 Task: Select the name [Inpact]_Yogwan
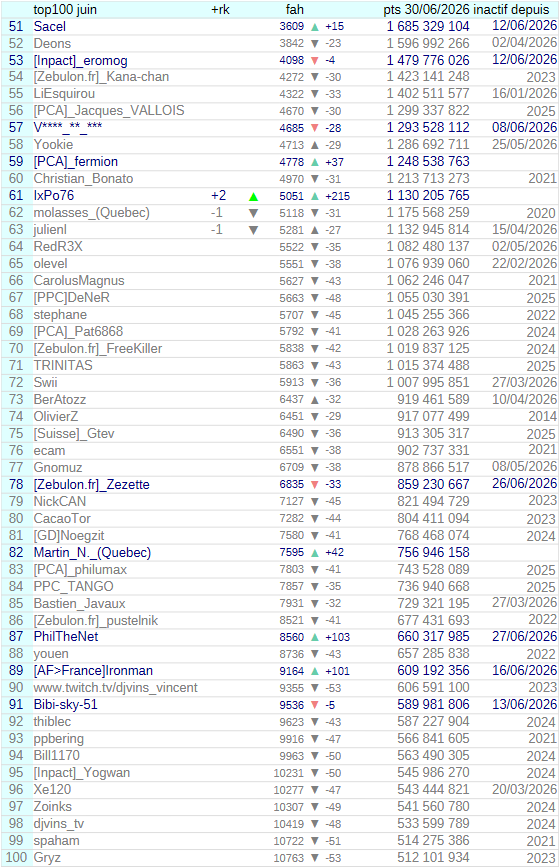82,773
